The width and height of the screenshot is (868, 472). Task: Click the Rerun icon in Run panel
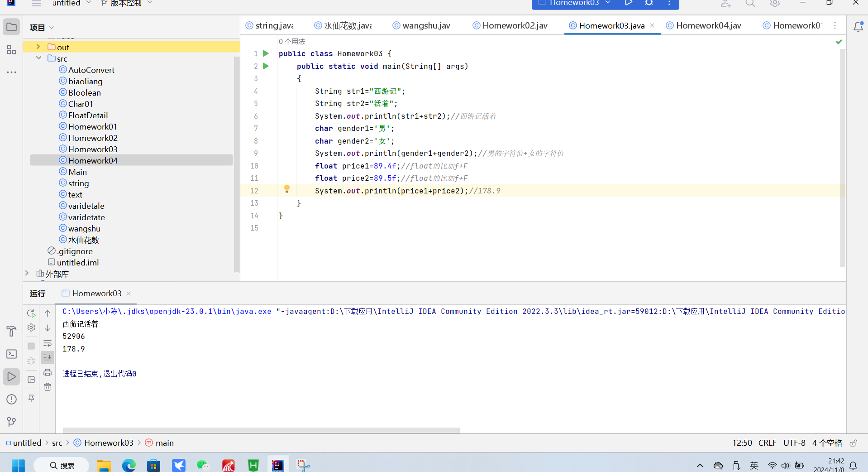coord(31,313)
